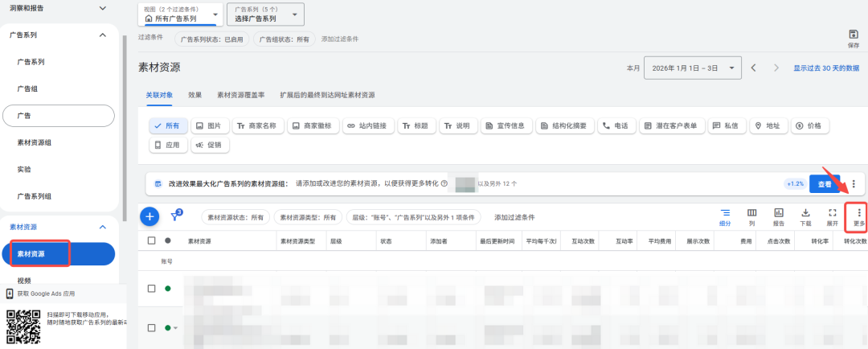
Task: Select the 所有 asset type chip
Action: pos(168,125)
